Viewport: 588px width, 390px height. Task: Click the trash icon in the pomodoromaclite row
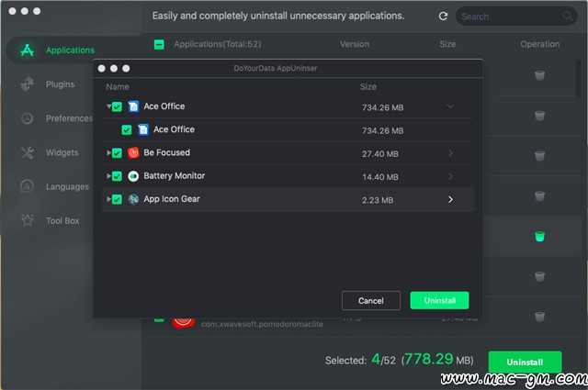coord(539,317)
